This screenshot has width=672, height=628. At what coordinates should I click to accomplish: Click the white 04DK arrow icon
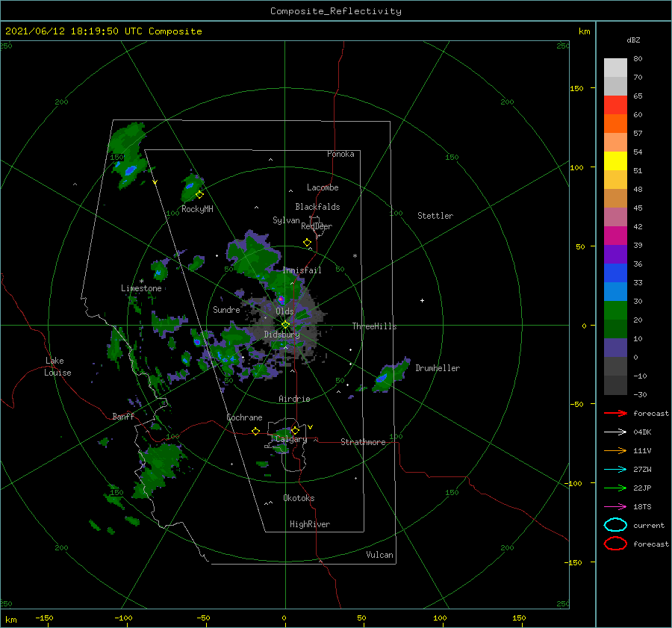pos(615,432)
